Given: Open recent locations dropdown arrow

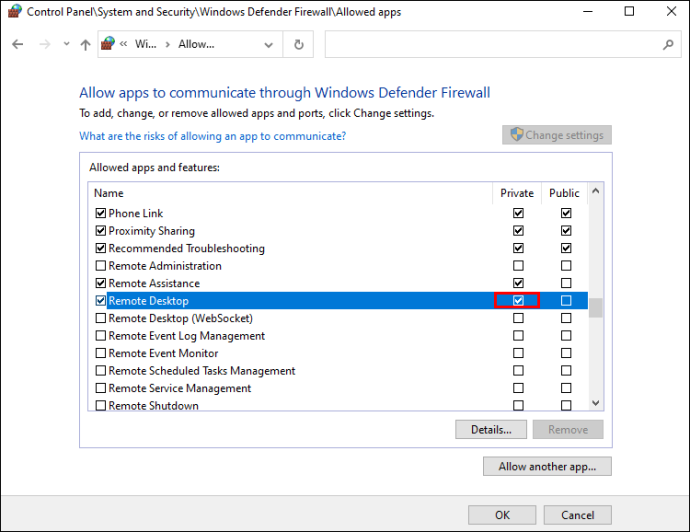Looking at the screenshot, I should [66, 44].
